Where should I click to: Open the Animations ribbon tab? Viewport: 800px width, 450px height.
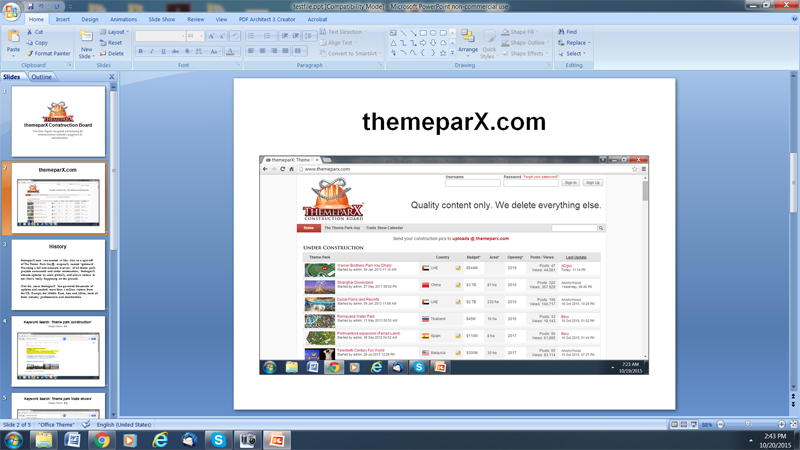click(123, 19)
